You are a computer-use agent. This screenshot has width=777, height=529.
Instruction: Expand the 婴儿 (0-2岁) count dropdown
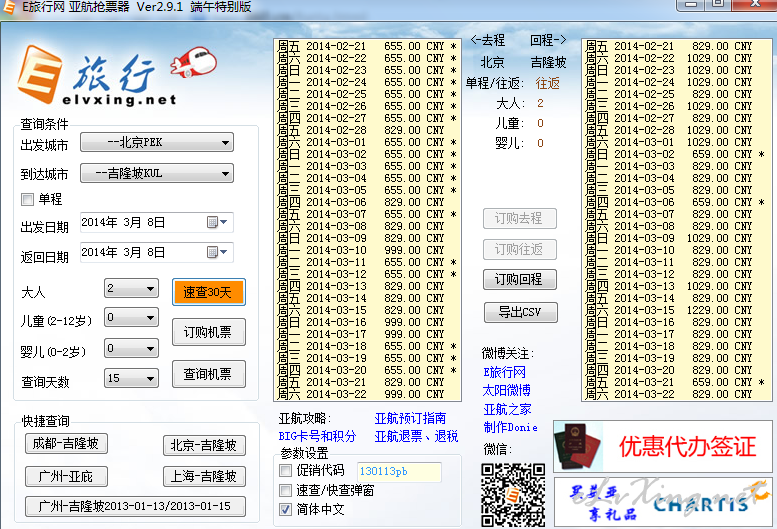(x=131, y=348)
